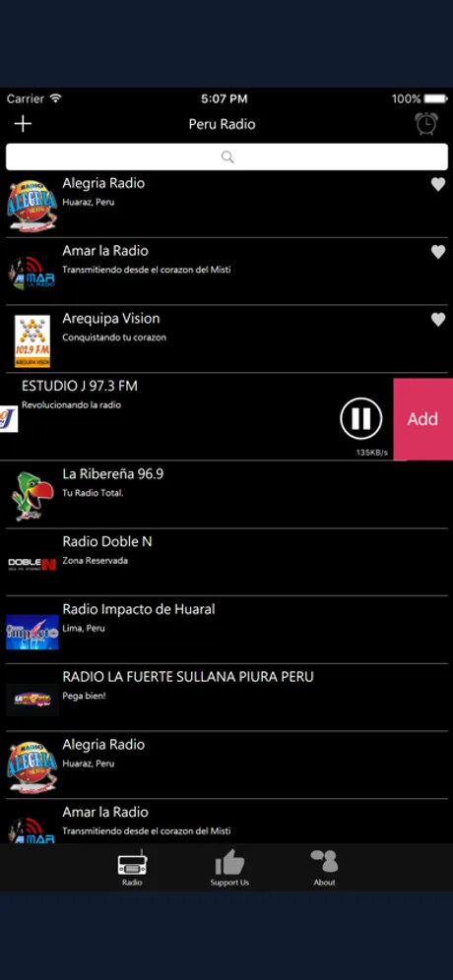
Task: Click the ESTUDIO J 97.3 FM title
Action: tap(80, 387)
